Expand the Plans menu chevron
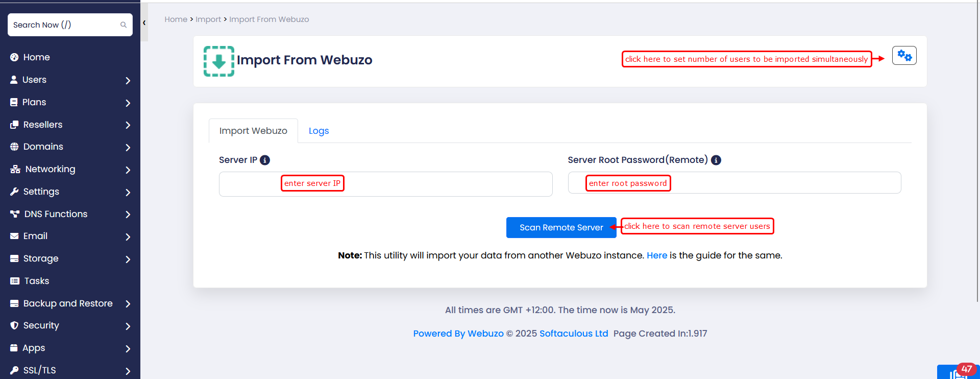 pyautogui.click(x=128, y=103)
